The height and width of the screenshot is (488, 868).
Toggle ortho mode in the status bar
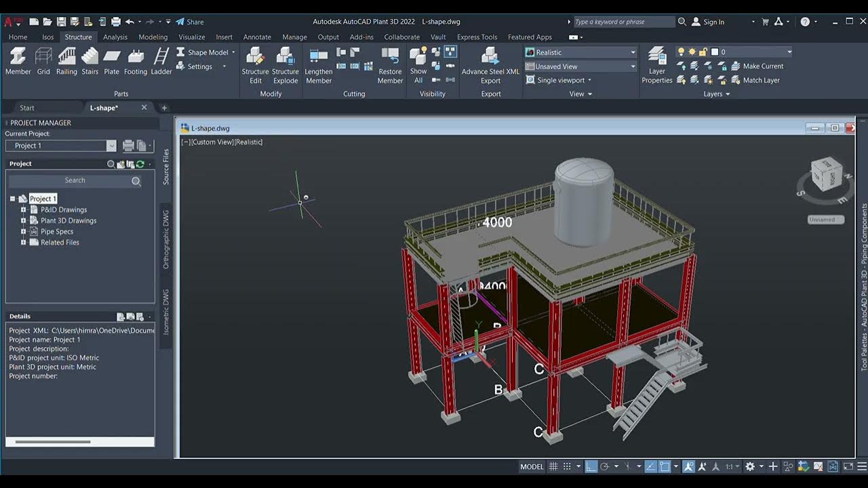coord(591,466)
